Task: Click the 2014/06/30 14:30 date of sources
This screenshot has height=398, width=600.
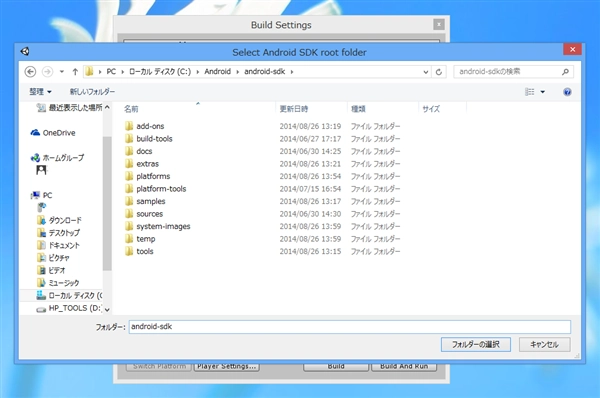Action: [310, 214]
